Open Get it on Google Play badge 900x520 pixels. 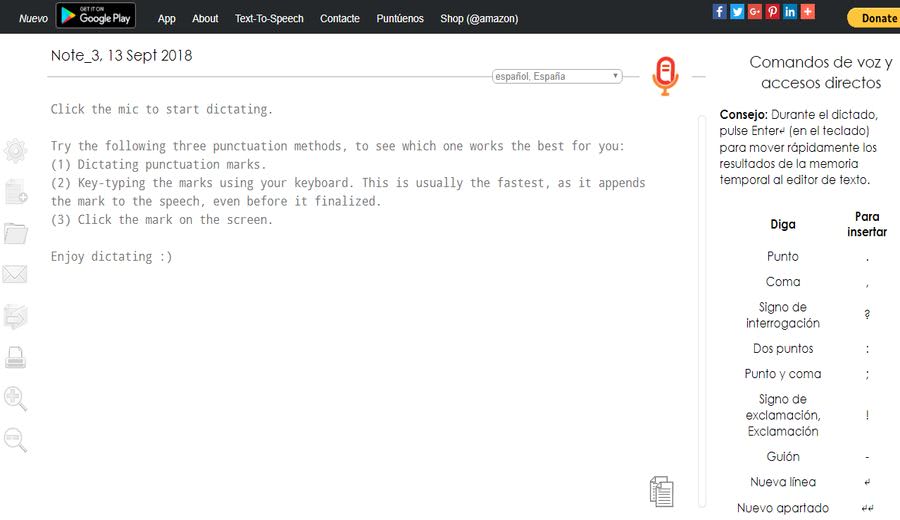tap(96, 15)
